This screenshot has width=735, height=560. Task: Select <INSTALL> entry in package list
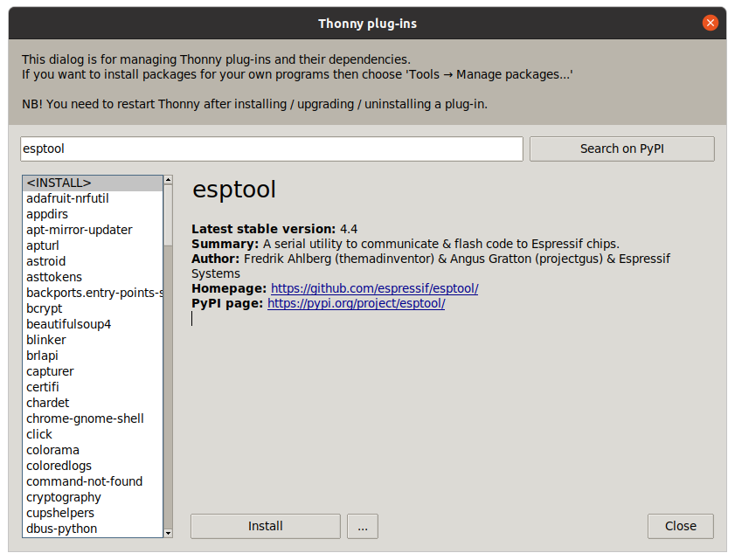point(93,183)
